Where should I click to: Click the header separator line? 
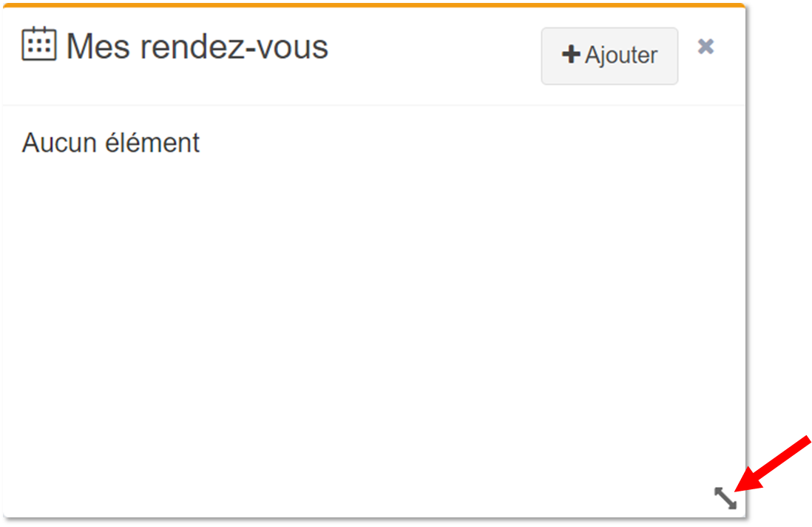coord(374,105)
